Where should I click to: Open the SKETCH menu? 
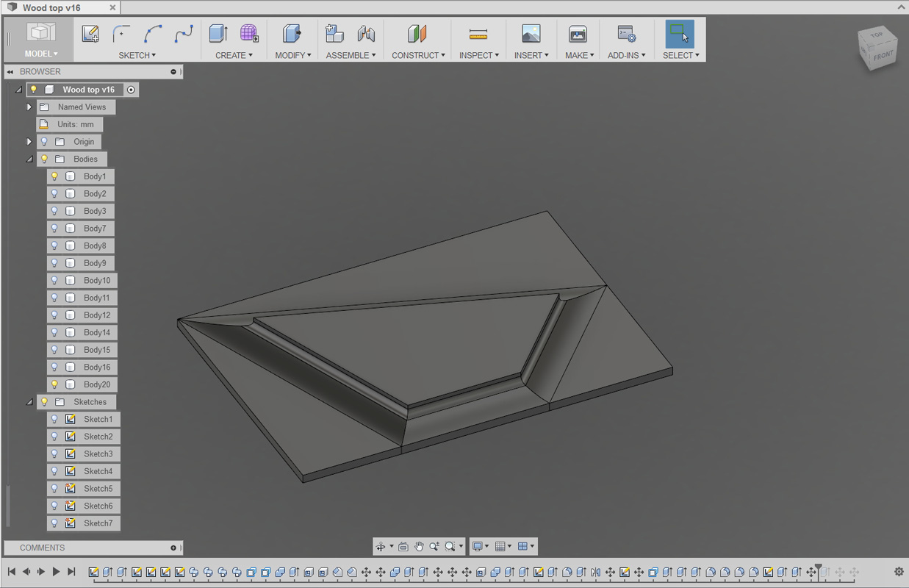[x=137, y=55]
